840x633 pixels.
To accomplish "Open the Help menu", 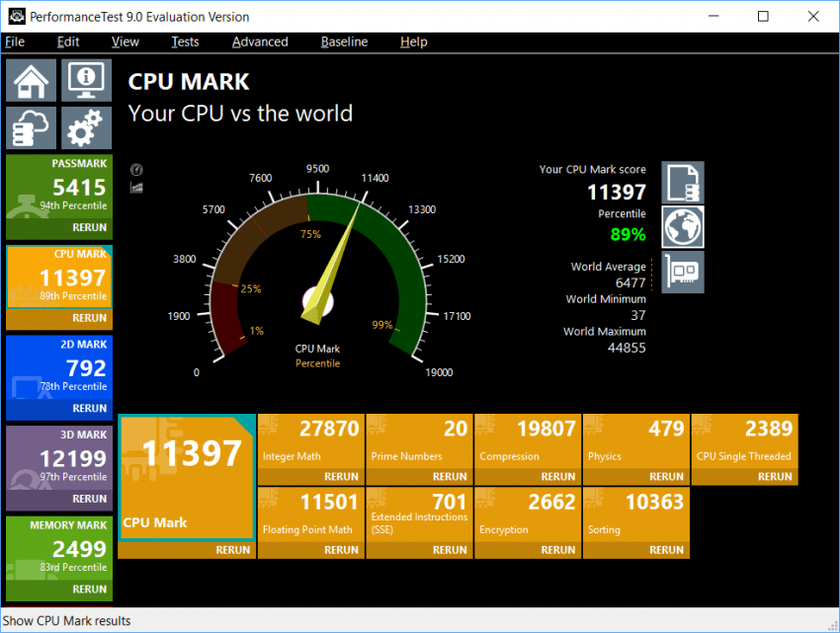I will (413, 41).
